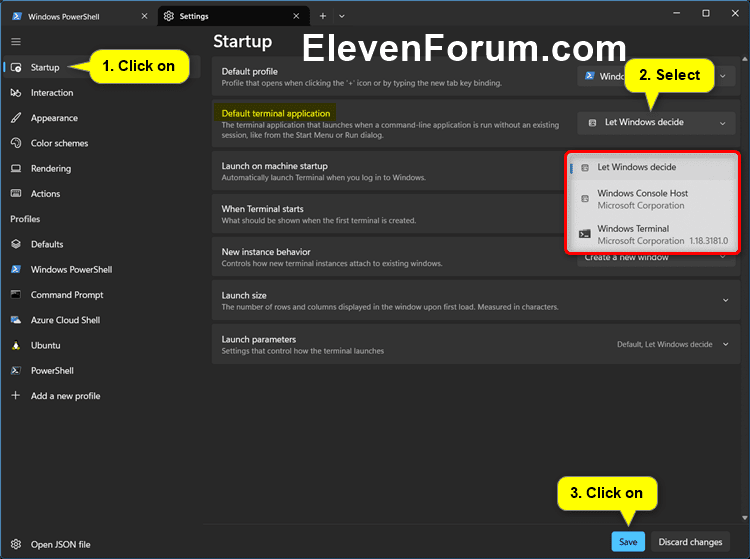Click the Profiles heading text

pyautogui.click(x=25, y=219)
